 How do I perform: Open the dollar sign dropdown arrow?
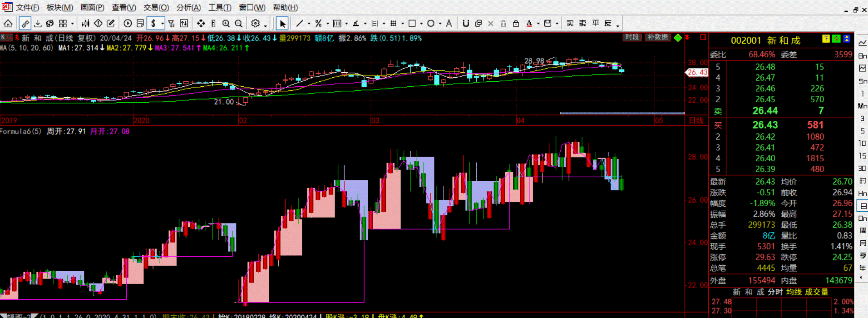[x=163, y=24]
